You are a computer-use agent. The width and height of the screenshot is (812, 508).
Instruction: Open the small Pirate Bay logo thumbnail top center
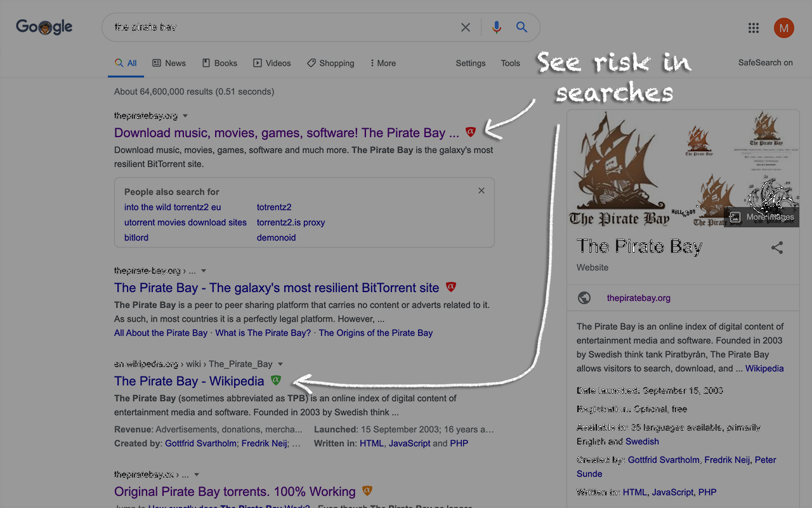pyautogui.click(x=698, y=141)
